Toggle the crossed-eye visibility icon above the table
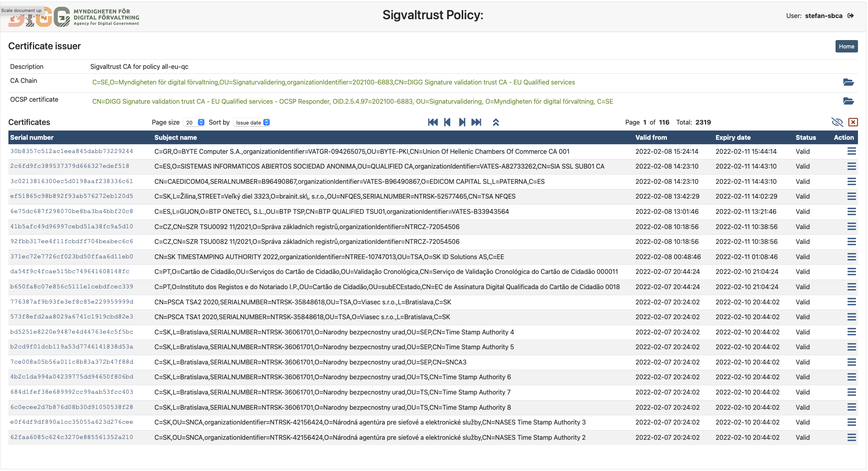Viewport: 868px width, 471px height. pos(837,122)
